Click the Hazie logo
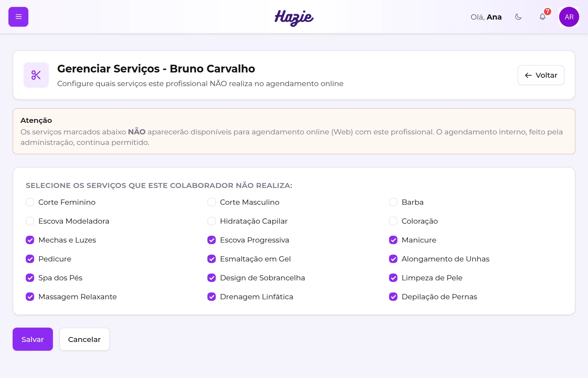This screenshot has width=588, height=378. click(x=294, y=17)
